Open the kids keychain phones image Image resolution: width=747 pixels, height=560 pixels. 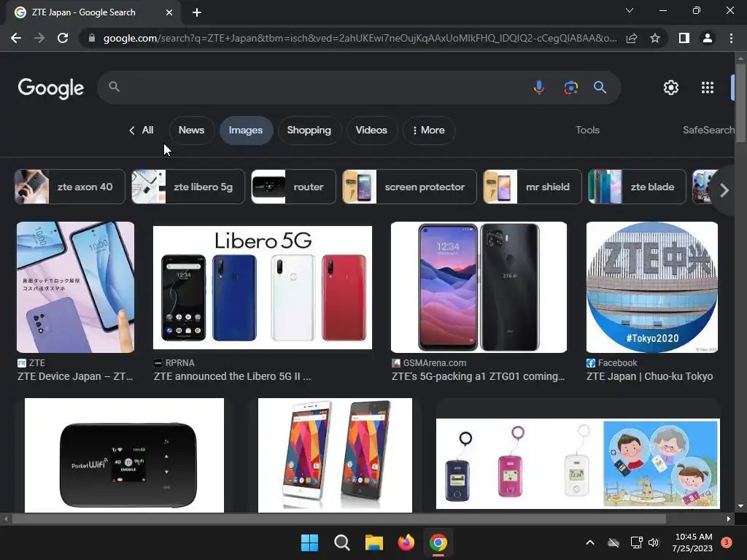pos(578,463)
